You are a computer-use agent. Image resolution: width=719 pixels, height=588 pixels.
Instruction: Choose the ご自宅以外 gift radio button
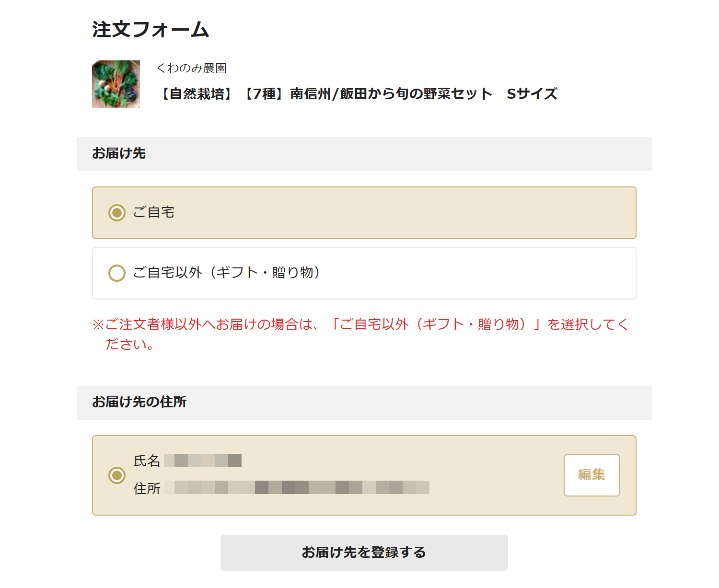point(117,273)
